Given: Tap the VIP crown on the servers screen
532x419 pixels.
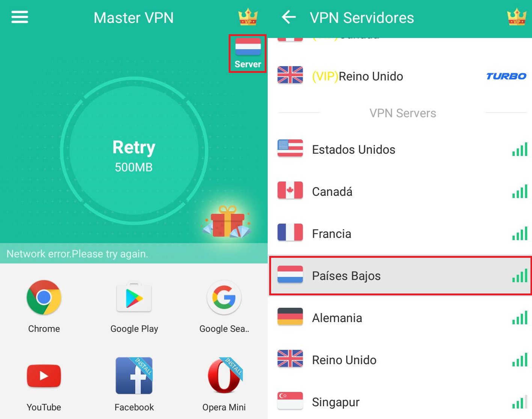Looking at the screenshot, I should (x=517, y=17).
